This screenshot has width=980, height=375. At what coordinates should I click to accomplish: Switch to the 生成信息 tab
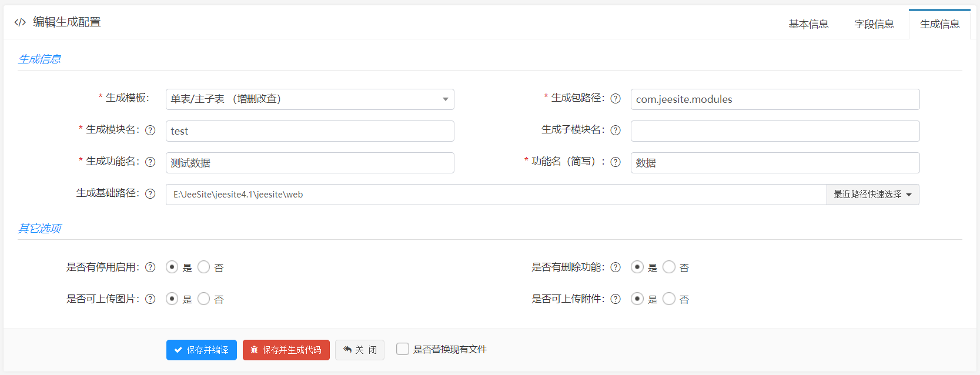click(939, 24)
